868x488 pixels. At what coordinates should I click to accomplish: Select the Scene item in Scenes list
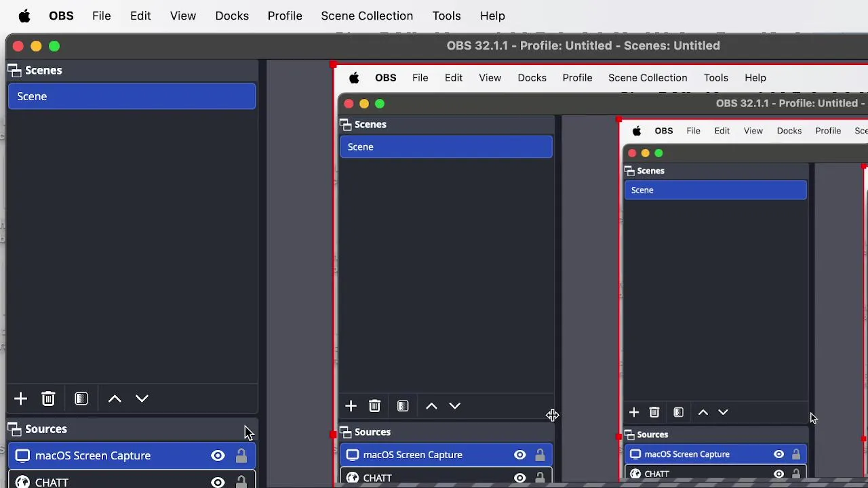132,96
